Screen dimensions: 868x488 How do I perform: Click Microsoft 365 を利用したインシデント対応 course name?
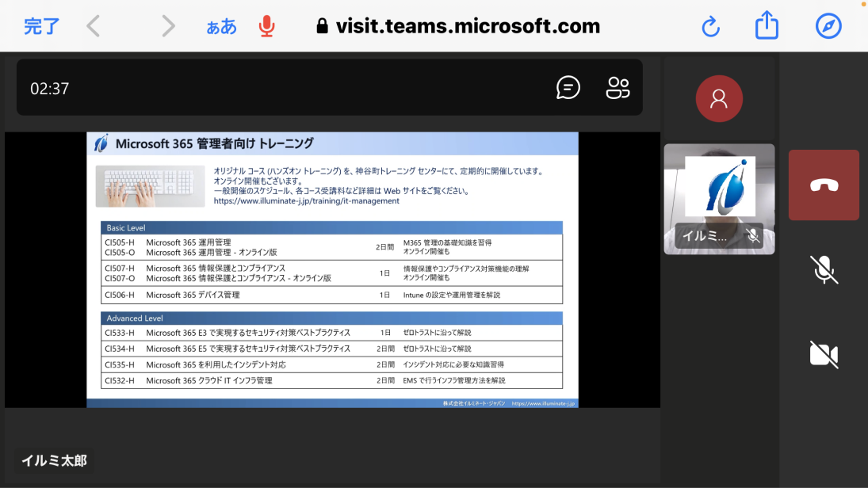216,364
